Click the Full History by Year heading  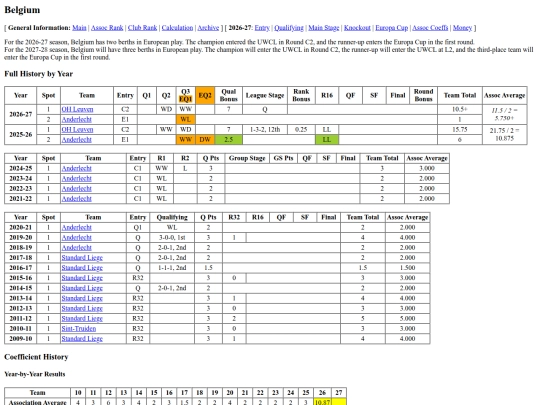pyautogui.click(x=39, y=74)
